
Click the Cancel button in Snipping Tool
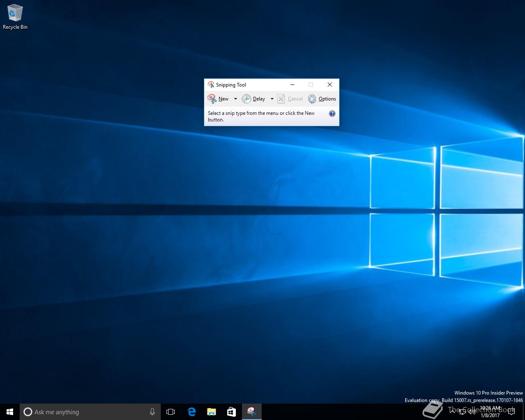[x=290, y=99]
